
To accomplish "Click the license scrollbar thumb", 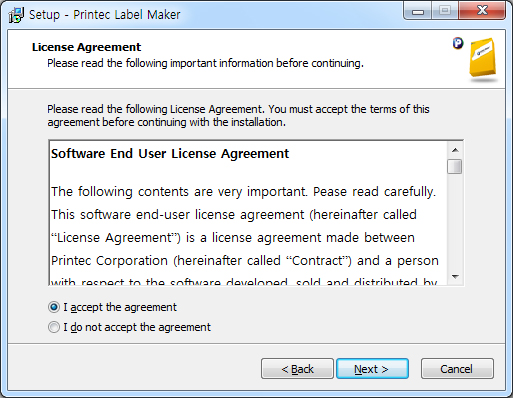I will (x=455, y=167).
